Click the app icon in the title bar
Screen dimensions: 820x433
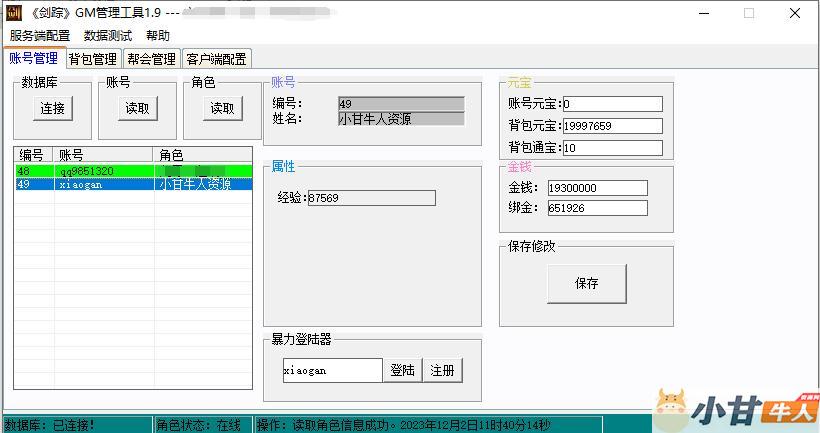coord(15,13)
